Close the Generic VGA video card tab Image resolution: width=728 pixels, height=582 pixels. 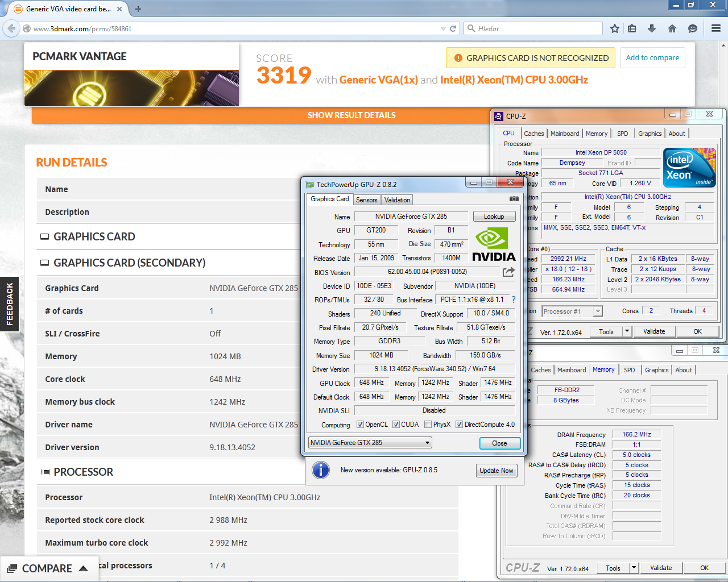click(x=119, y=9)
